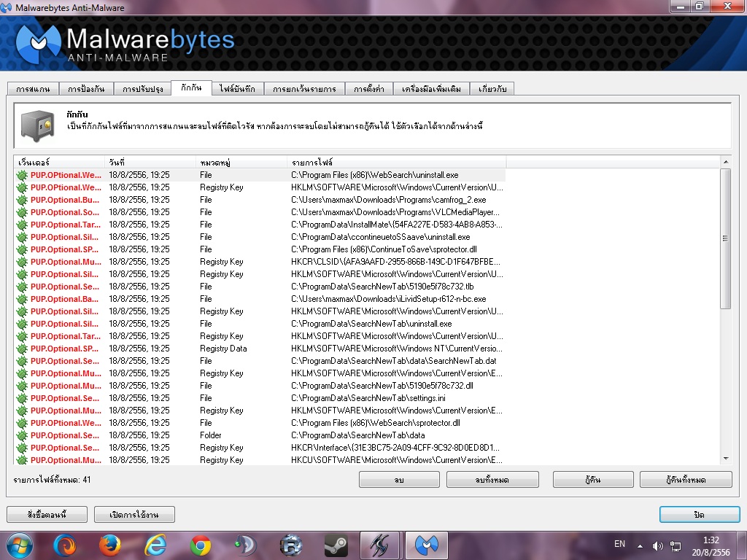
Task: Click the bug icon of the VLCMediaPlayer row
Action: pos(21,212)
